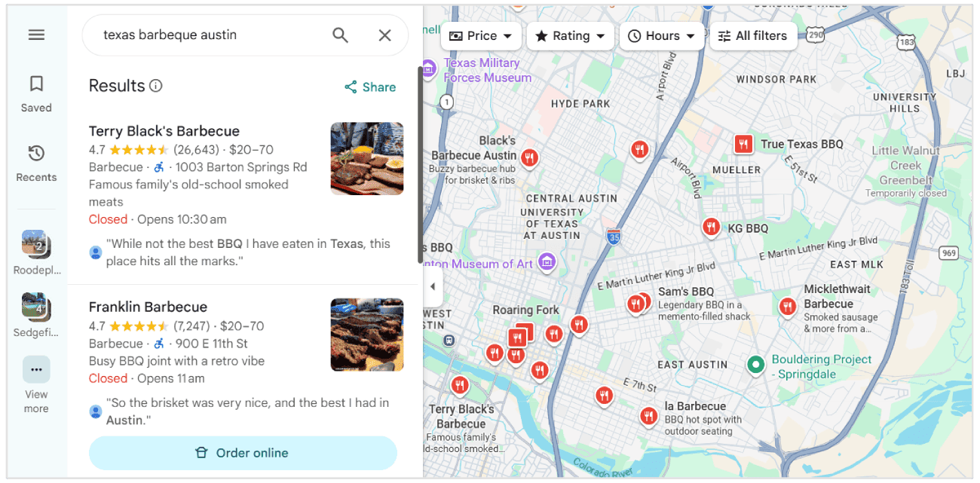This screenshot has height=483, width=980.
Task: Collapse the side panel arrow
Action: pos(433,286)
